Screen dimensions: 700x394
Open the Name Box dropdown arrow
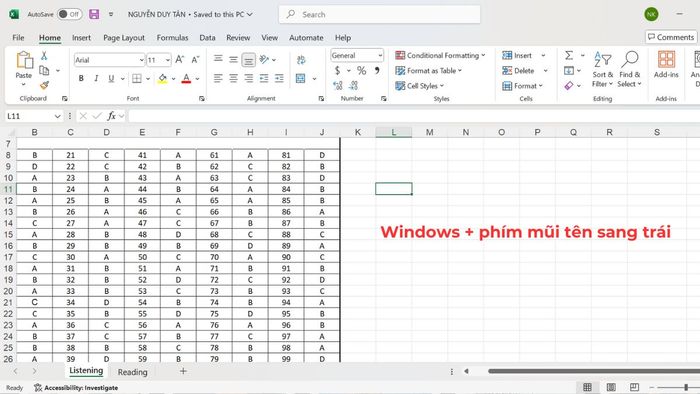click(58, 116)
